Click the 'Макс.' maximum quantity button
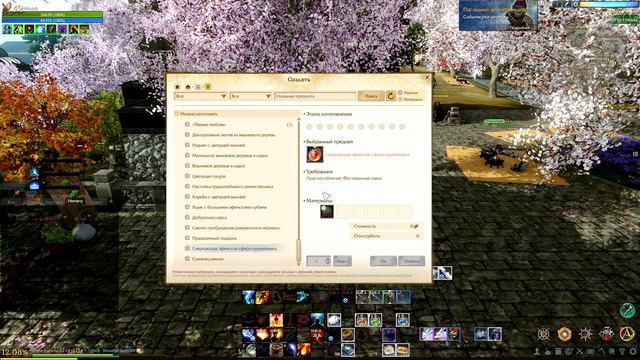 (342, 261)
